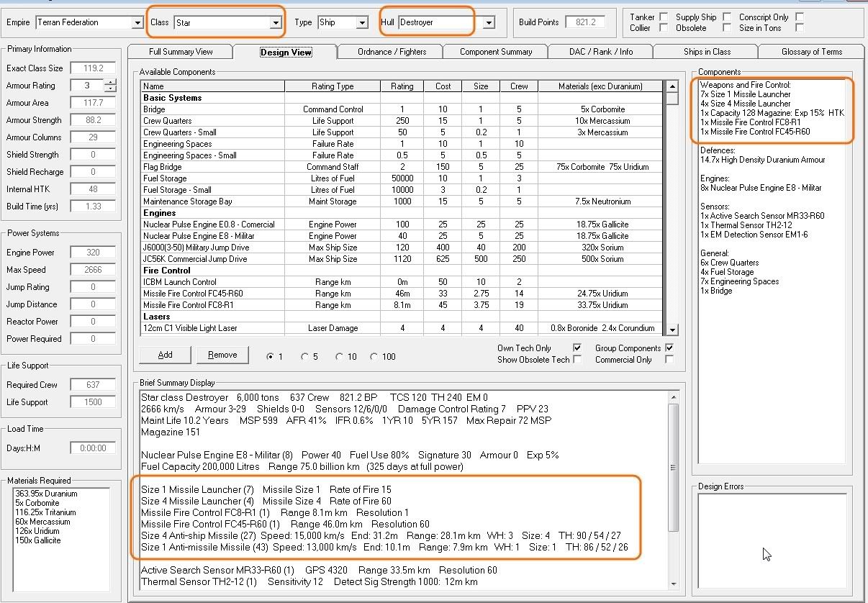Select 1x Active Search Sensor MR33-R60

pos(761,216)
